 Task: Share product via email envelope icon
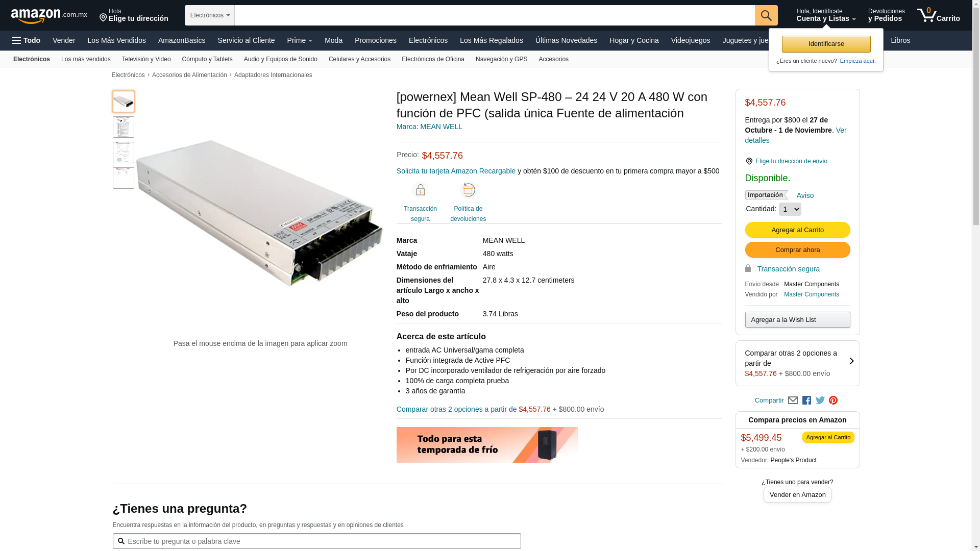pos(793,400)
